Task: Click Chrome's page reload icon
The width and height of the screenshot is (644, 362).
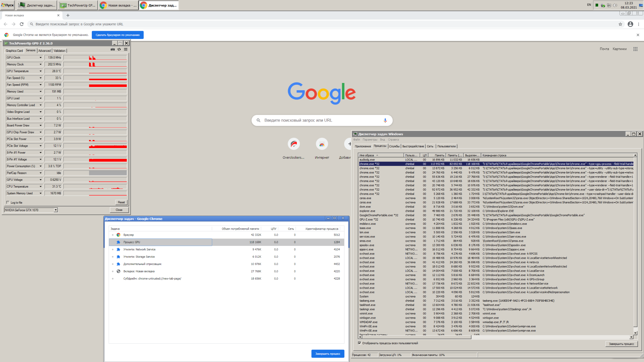Action: point(21,24)
